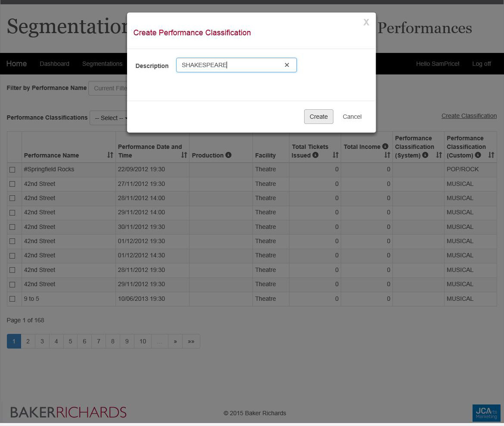The width and height of the screenshot is (504, 426).
Task: Sort by Performance Classification (Custom) arrows
Action: tap(491, 155)
